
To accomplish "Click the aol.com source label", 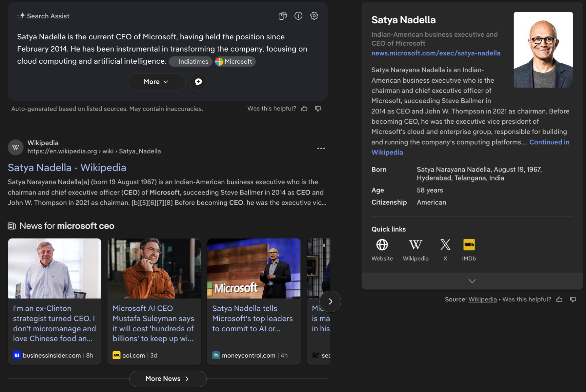I will click(x=133, y=355).
